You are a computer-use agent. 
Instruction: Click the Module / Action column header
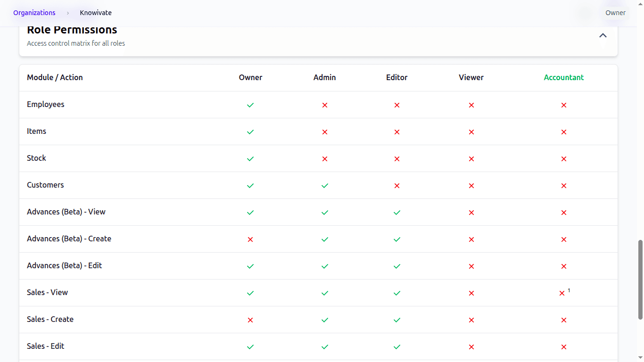click(x=55, y=77)
